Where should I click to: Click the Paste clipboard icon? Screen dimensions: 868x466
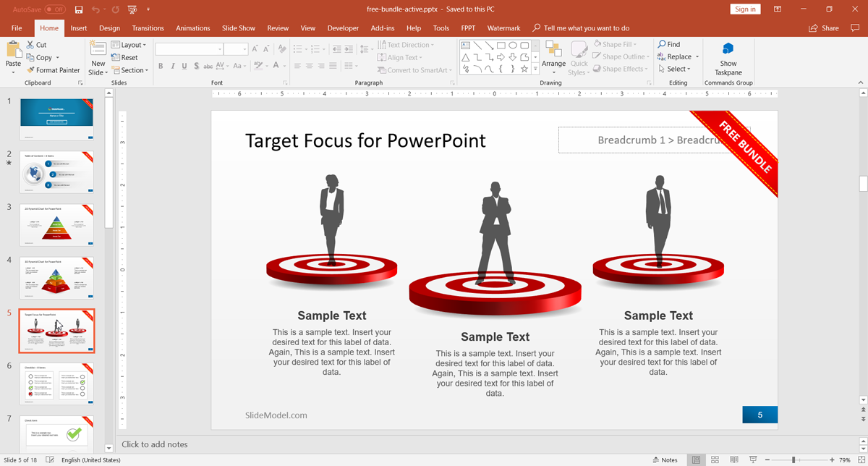(14, 49)
